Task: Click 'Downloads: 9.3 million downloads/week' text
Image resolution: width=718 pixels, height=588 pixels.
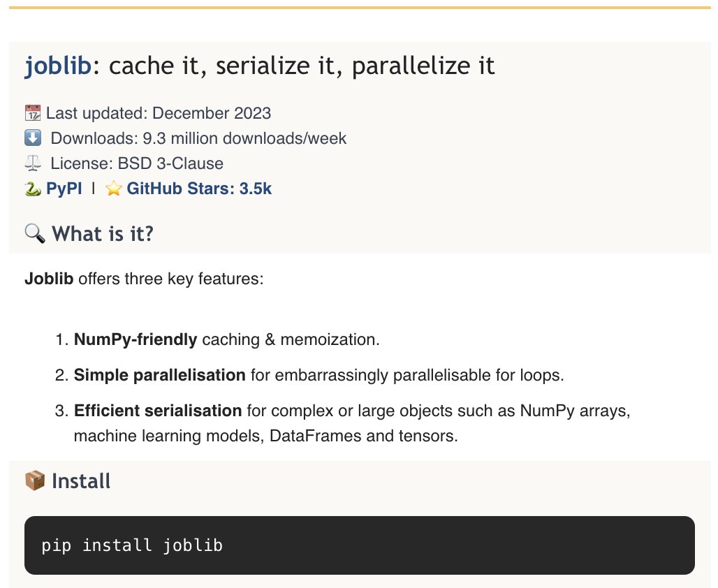Action: [198, 138]
